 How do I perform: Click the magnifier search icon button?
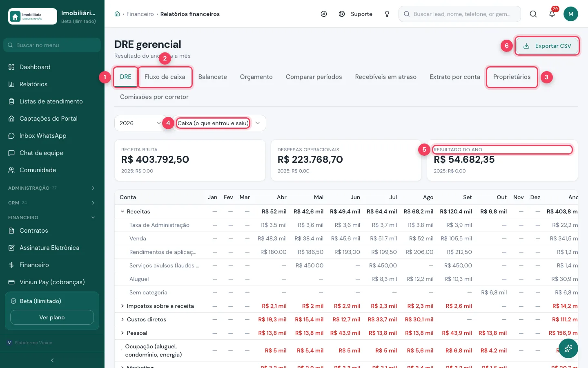click(533, 14)
